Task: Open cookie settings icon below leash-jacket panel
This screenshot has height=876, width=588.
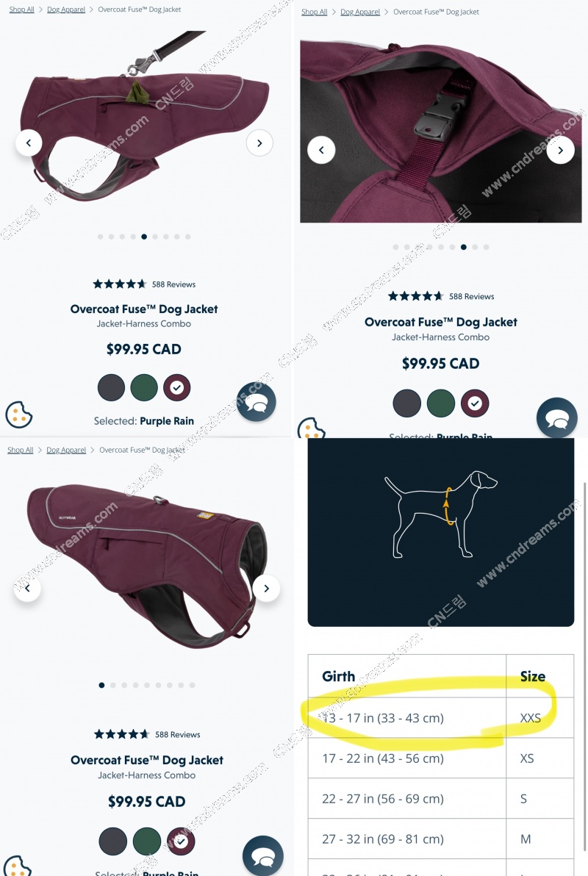Action: [x=18, y=414]
